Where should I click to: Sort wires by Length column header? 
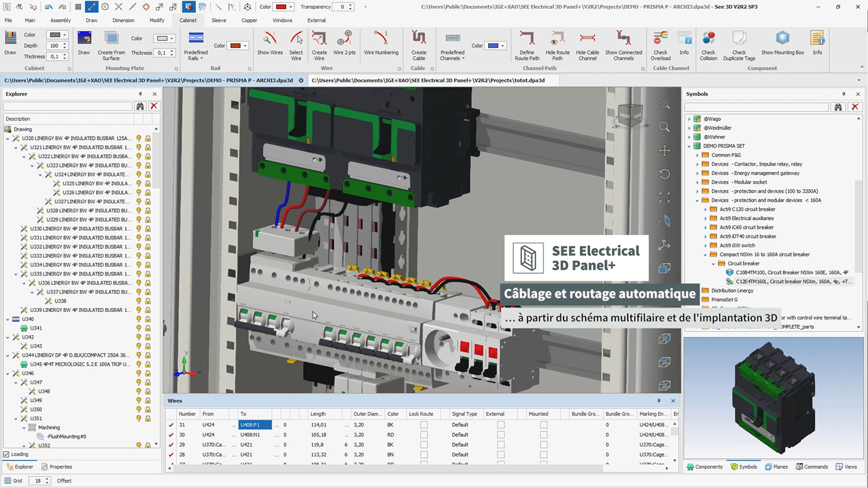click(318, 414)
